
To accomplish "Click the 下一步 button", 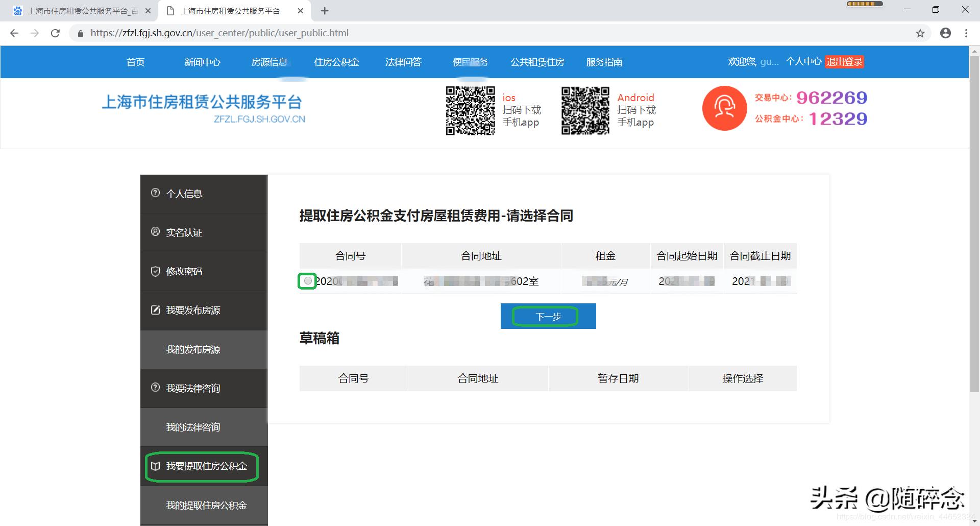I will (547, 316).
